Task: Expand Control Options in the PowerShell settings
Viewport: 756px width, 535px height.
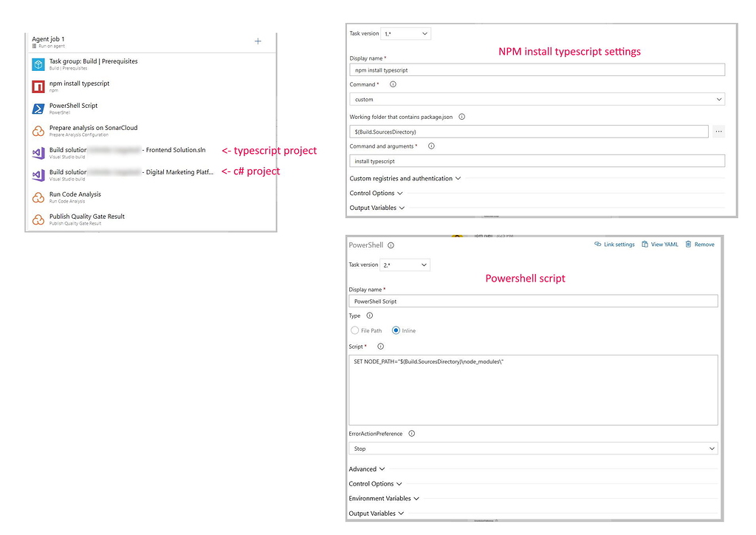Action: pyautogui.click(x=376, y=484)
